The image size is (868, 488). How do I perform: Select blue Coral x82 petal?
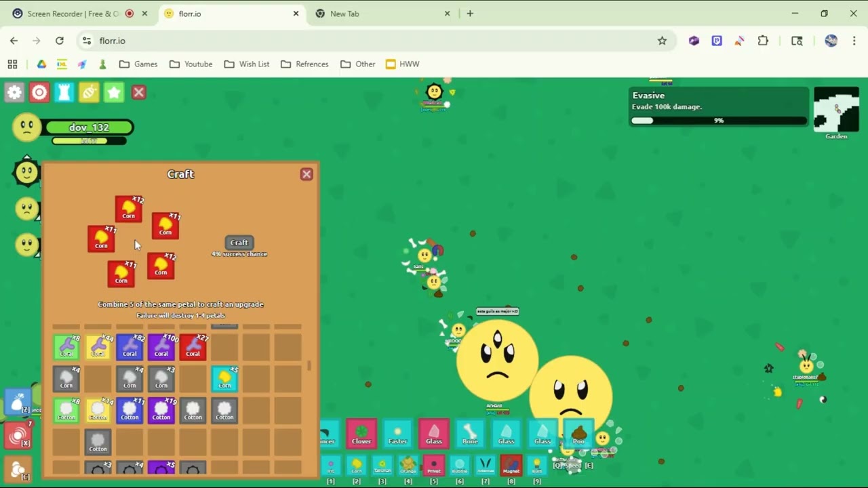pos(130,347)
